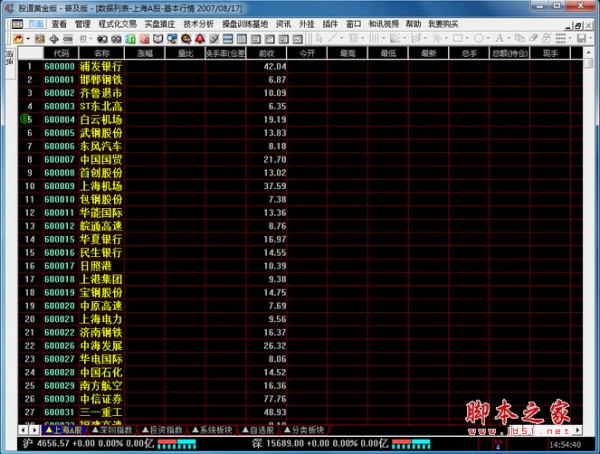Click the tab strip scroll-right arrow

point(34,430)
